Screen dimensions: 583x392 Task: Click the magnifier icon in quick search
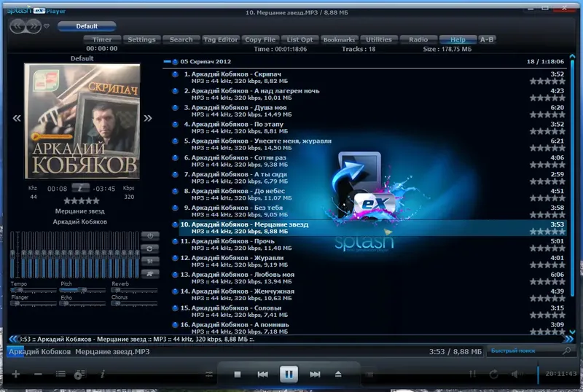pyautogui.click(x=567, y=350)
